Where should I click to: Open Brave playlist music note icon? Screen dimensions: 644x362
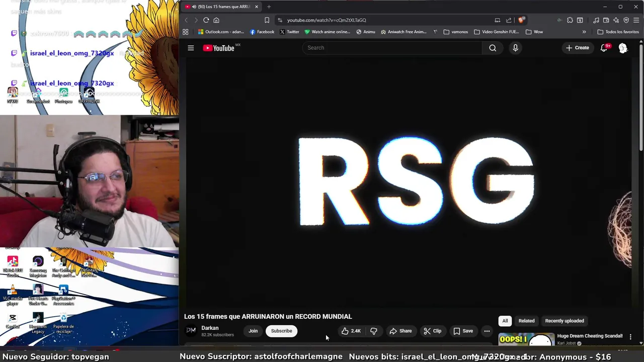pos(596,20)
